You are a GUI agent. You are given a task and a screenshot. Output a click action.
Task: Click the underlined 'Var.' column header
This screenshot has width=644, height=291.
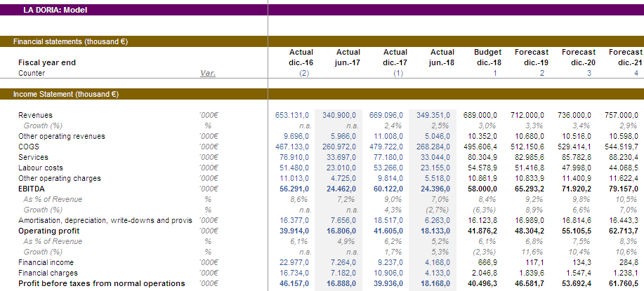click(x=208, y=73)
